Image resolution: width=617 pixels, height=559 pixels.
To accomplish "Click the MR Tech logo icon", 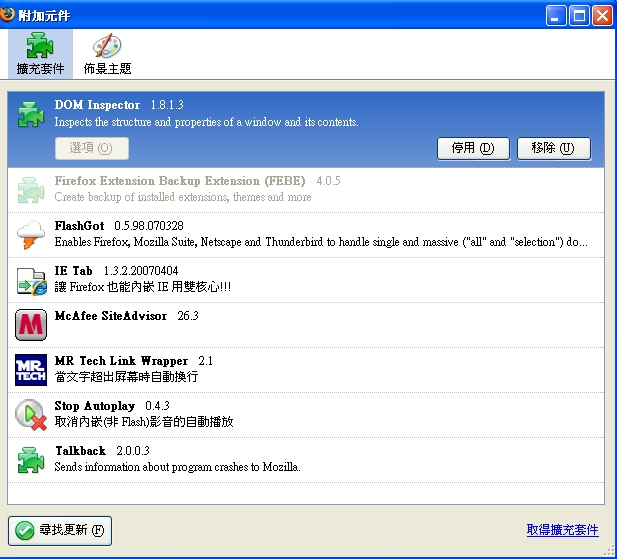I will pos(31,370).
